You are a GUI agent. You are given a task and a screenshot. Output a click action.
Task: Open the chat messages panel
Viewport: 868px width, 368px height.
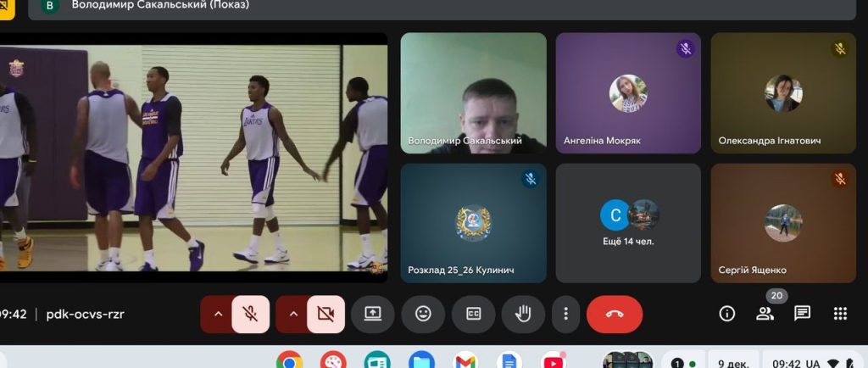802,314
